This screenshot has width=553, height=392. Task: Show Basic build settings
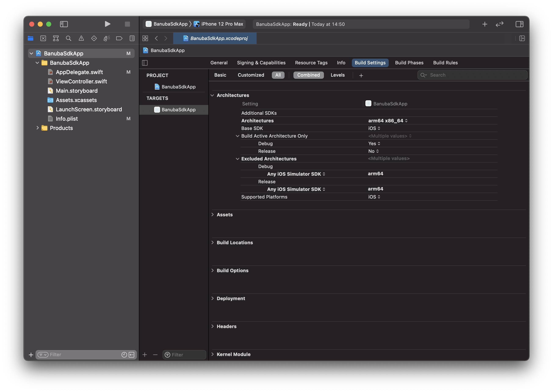click(x=220, y=75)
